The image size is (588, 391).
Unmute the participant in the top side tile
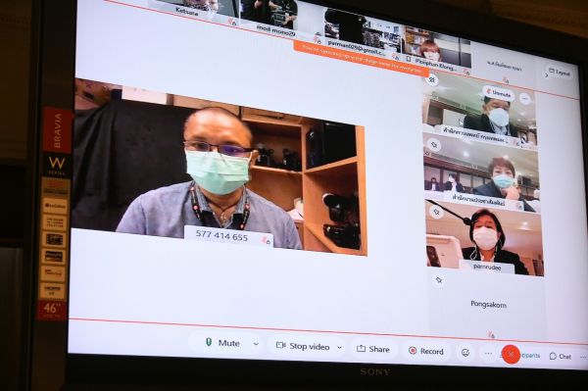(499, 93)
